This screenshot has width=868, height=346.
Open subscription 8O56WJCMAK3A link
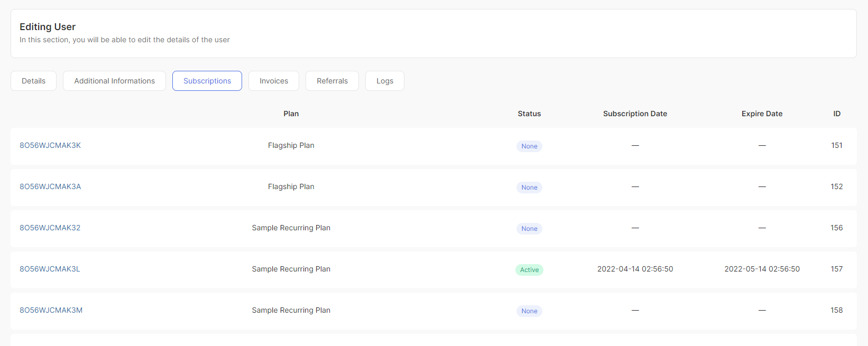click(x=50, y=186)
